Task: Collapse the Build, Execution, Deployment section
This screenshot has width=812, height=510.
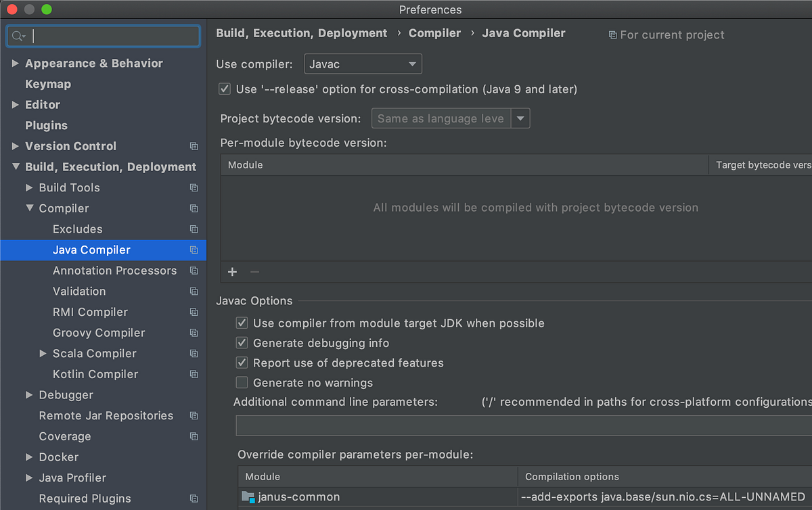Action: (15, 166)
